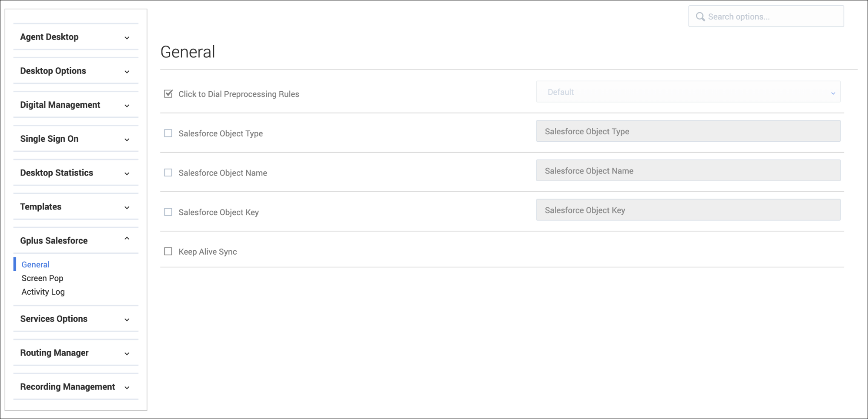Image resolution: width=868 pixels, height=419 pixels.
Task: Check the Salesforce Object Name option
Action: (168, 173)
